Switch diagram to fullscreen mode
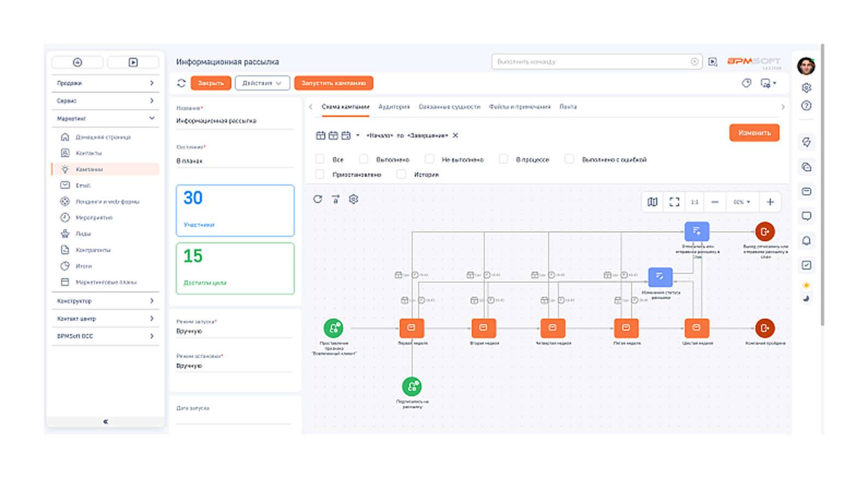The width and height of the screenshot is (868, 478). [674, 202]
